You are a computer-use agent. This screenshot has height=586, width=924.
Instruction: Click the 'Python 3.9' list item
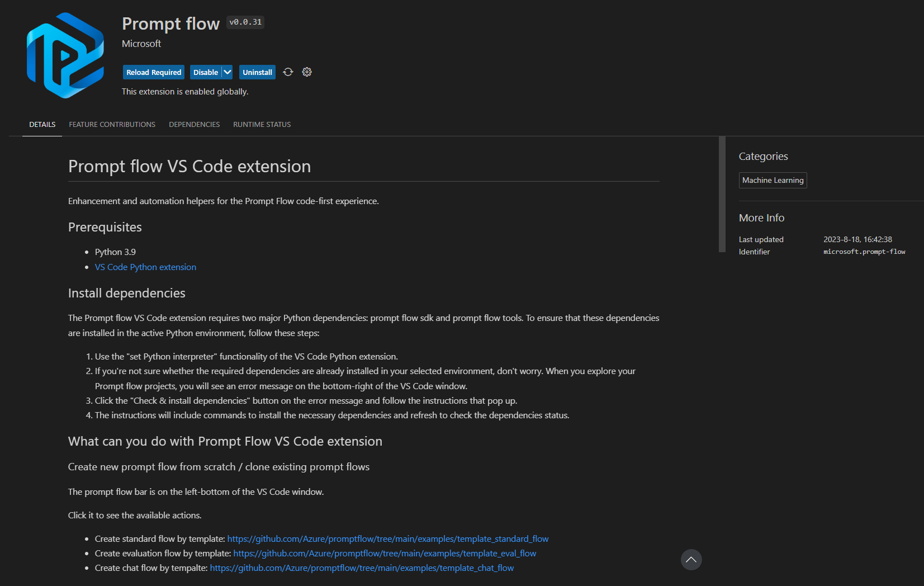(115, 252)
